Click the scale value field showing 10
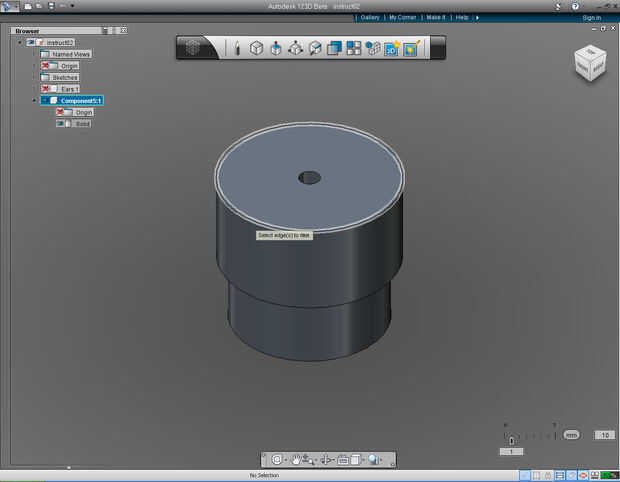The width and height of the screenshot is (620, 482). click(604, 435)
